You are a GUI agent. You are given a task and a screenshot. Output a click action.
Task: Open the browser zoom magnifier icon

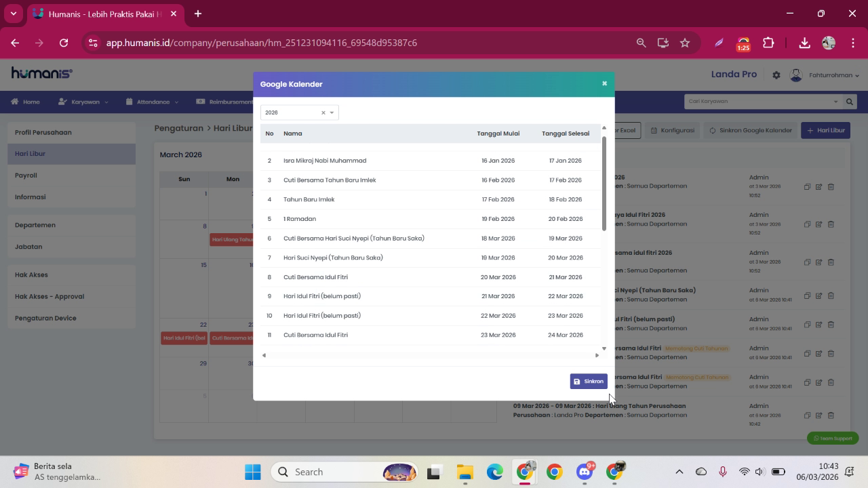641,43
